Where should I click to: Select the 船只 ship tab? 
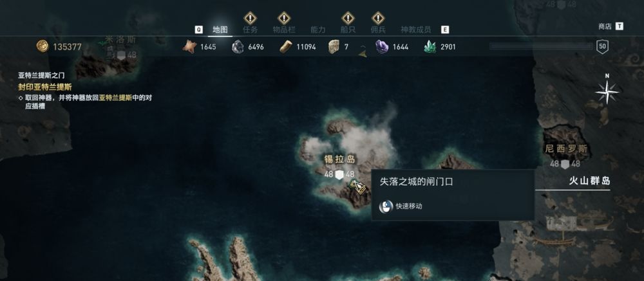(x=348, y=30)
